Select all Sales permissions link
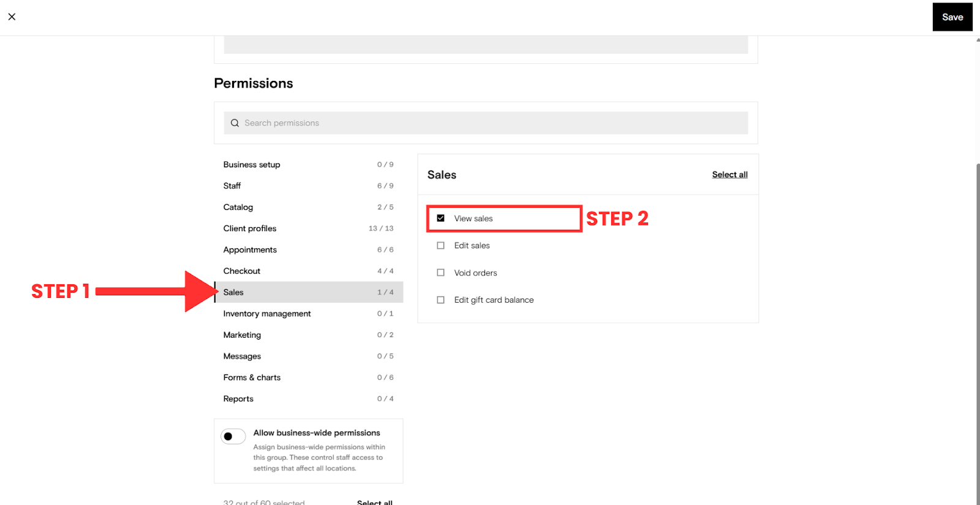980x505 pixels. pyautogui.click(x=729, y=175)
